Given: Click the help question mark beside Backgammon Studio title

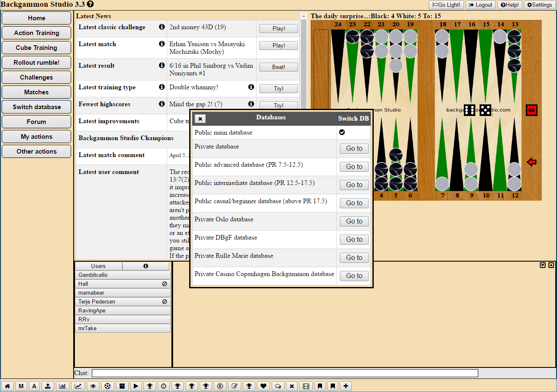Looking at the screenshot, I should tap(90, 4).
